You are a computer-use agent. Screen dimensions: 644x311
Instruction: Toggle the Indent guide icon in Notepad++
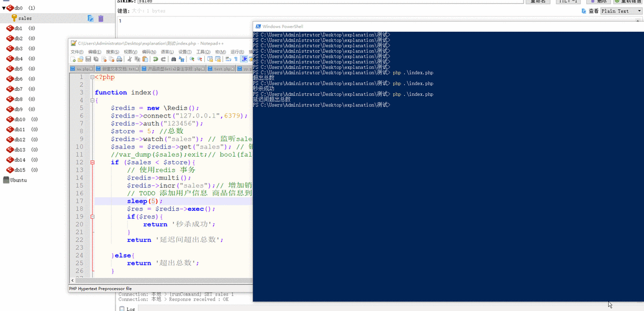click(244, 59)
